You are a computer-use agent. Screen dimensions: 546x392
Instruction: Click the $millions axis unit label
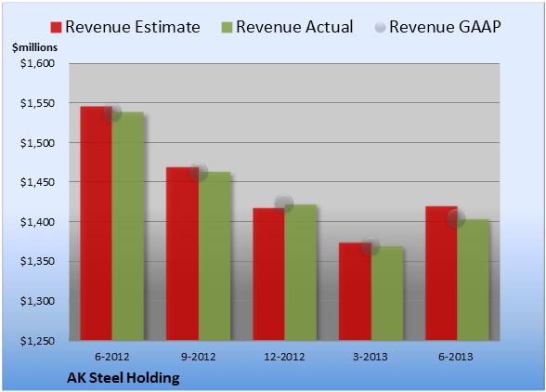35,47
